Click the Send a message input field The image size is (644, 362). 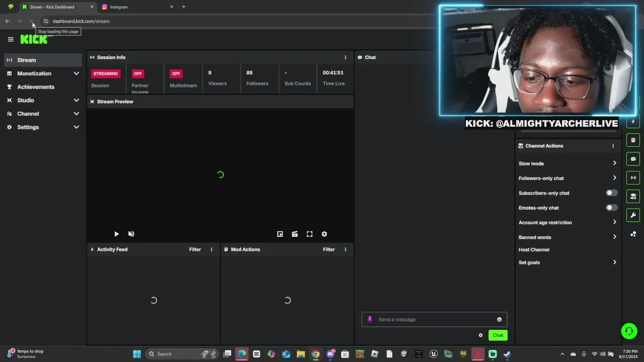pyautogui.click(x=434, y=319)
